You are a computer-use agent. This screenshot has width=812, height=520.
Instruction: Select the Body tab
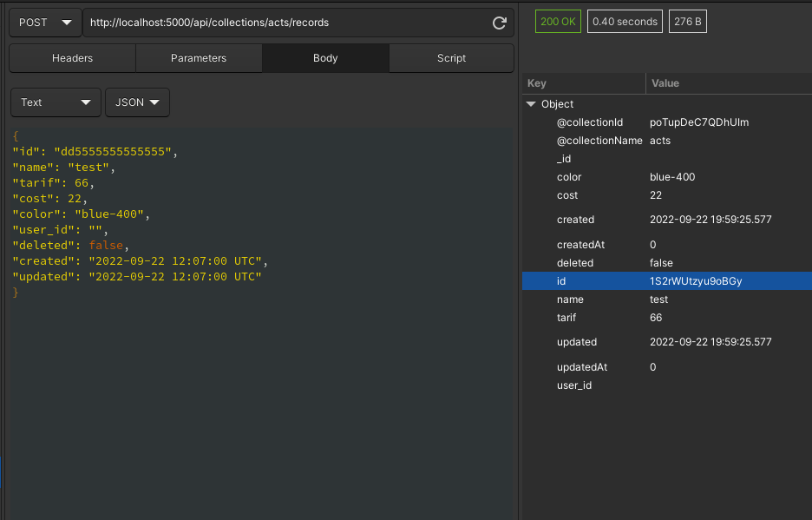tap(324, 57)
